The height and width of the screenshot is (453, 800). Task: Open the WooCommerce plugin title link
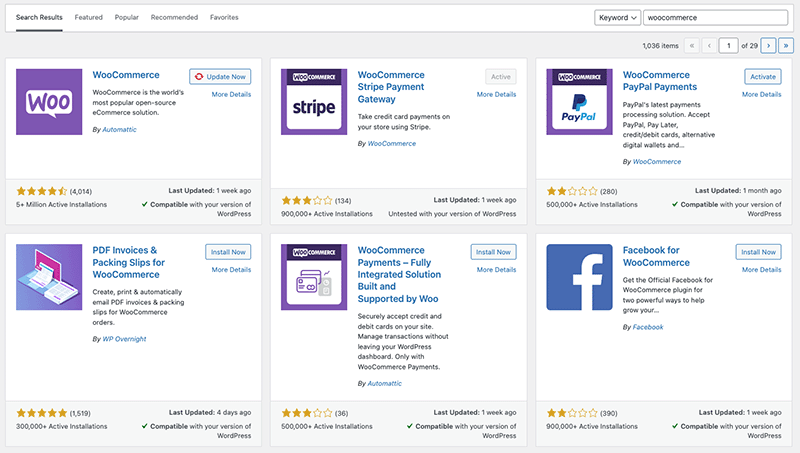coord(126,75)
